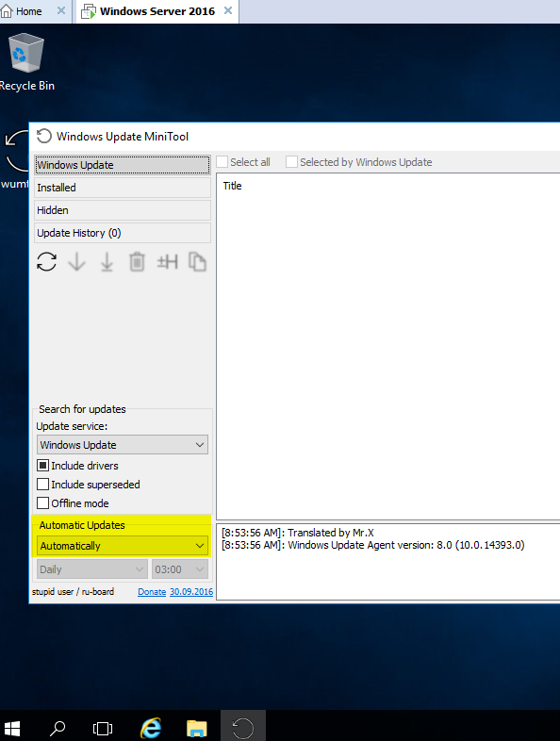Toggle the Include drivers checkbox
This screenshot has width=560, height=741.
(x=43, y=466)
